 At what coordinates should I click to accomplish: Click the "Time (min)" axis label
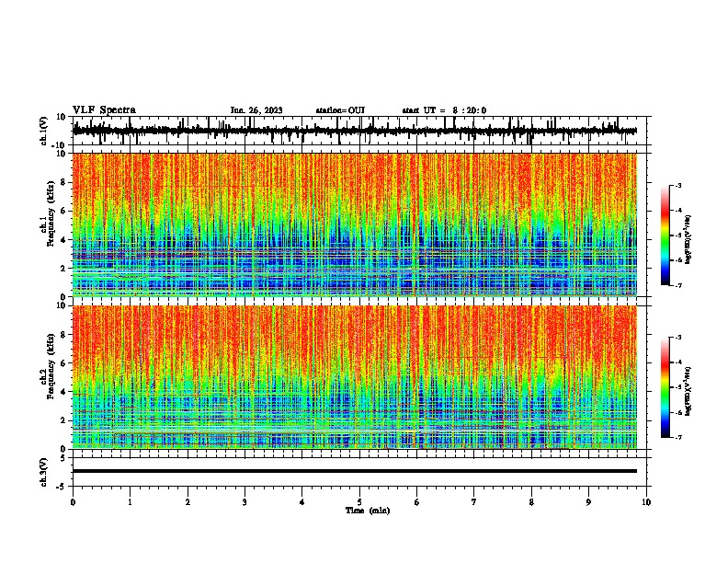point(368,511)
